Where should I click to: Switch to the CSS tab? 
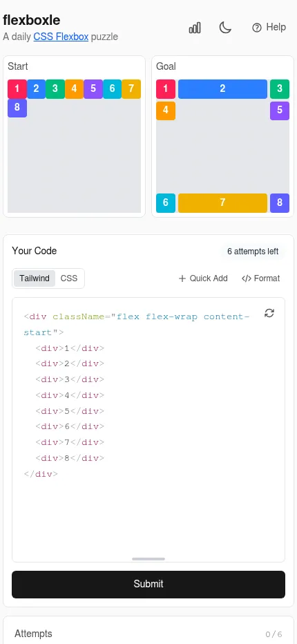click(x=69, y=278)
